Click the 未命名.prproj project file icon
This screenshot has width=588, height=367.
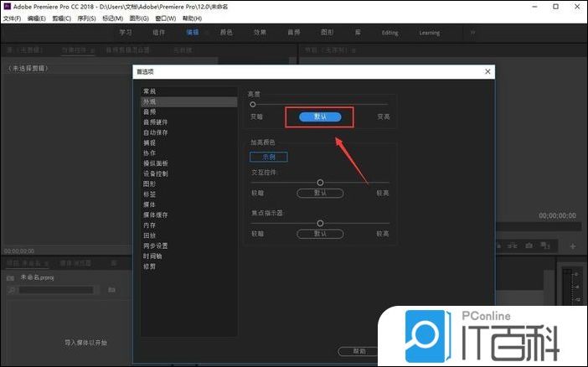11,278
